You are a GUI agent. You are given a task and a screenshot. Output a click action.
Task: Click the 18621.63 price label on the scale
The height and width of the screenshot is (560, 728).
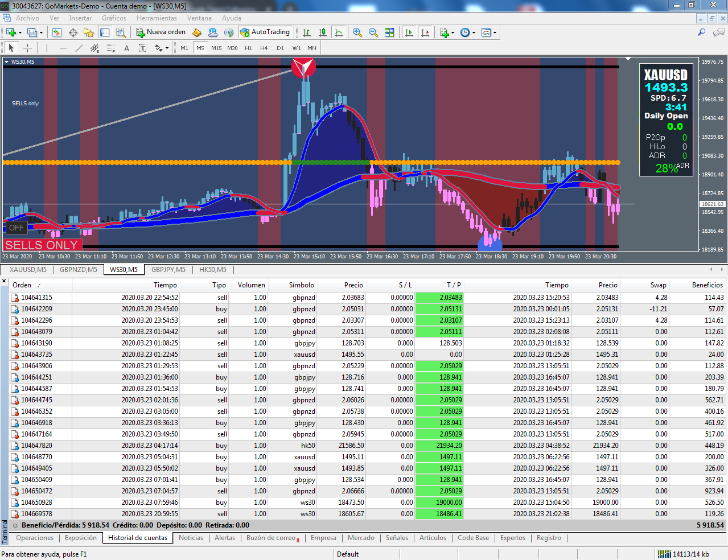713,204
